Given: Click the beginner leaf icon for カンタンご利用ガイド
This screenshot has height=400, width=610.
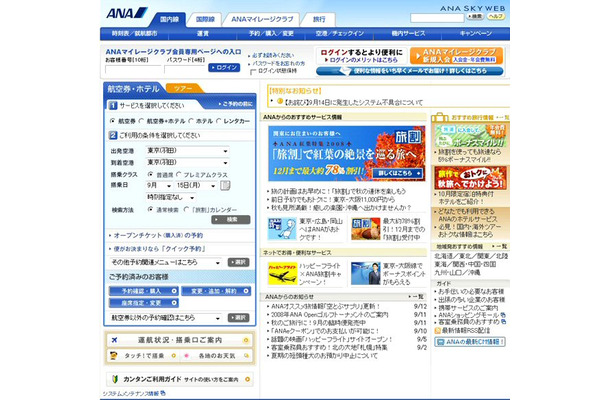Looking at the screenshot, I should tap(115, 379).
